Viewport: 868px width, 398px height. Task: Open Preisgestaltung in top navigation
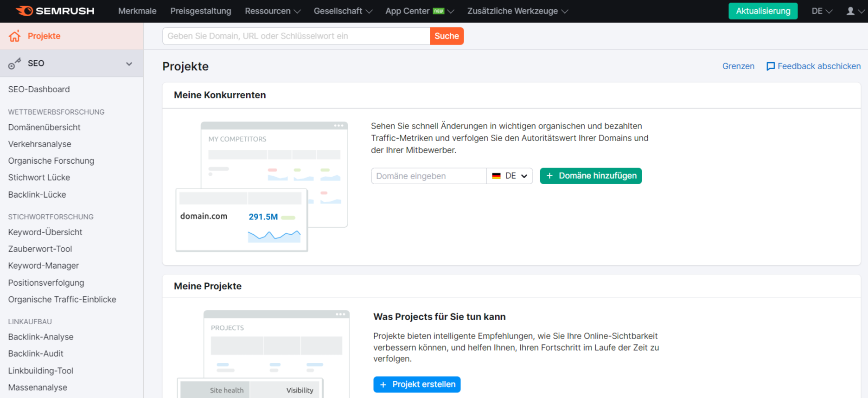pyautogui.click(x=201, y=11)
